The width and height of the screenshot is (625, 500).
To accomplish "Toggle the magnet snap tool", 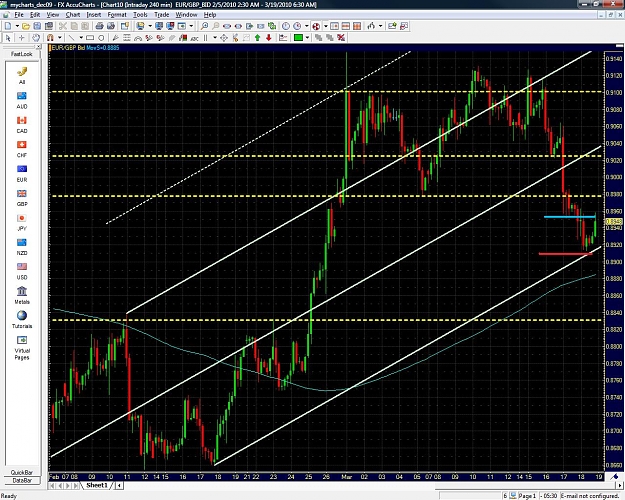I will coord(50,38).
